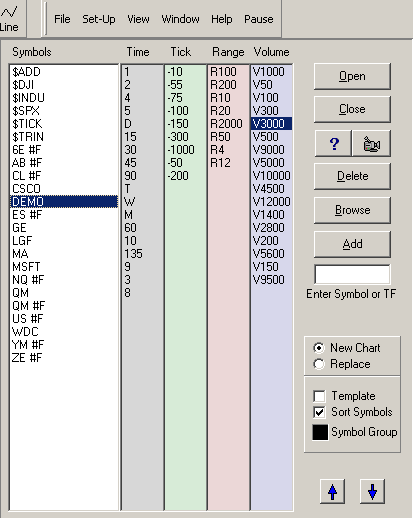Click the Delete button
This screenshot has width=413, height=519.
(x=352, y=176)
